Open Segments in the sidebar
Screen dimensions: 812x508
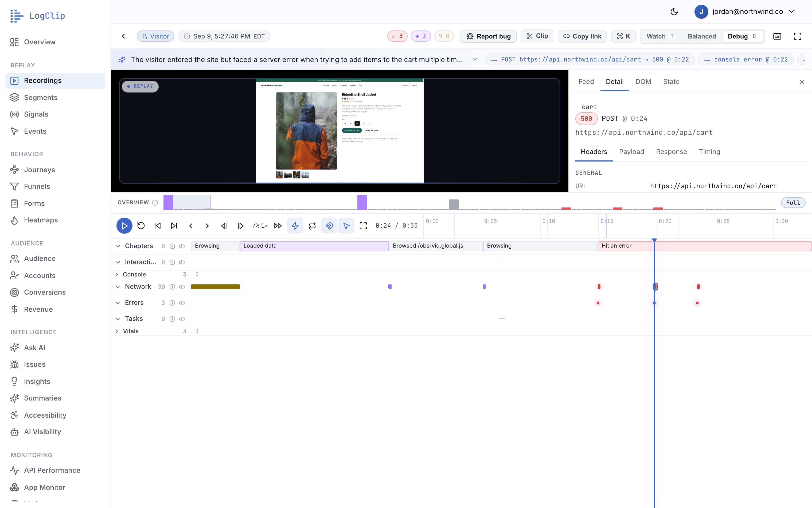pyautogui.click(x=55, y=97)
